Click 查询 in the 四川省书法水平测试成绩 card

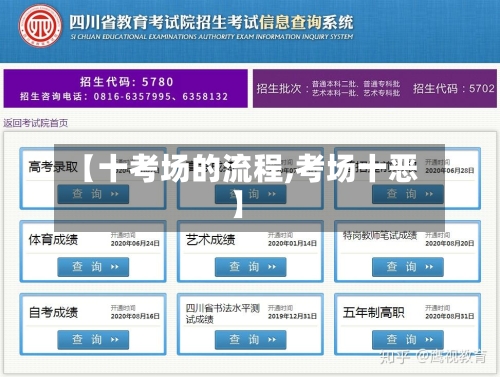[250, 340]
